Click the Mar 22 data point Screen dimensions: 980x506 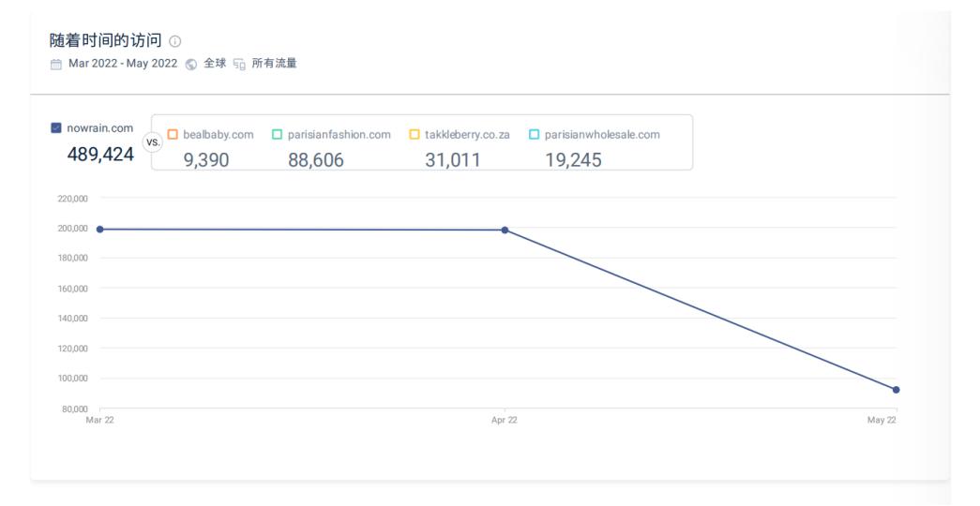pyautogui.click(x=100, y=230)
